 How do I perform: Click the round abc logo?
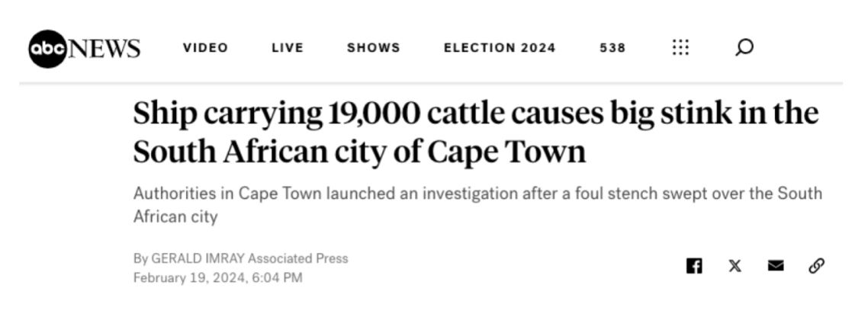coord(48,48)
